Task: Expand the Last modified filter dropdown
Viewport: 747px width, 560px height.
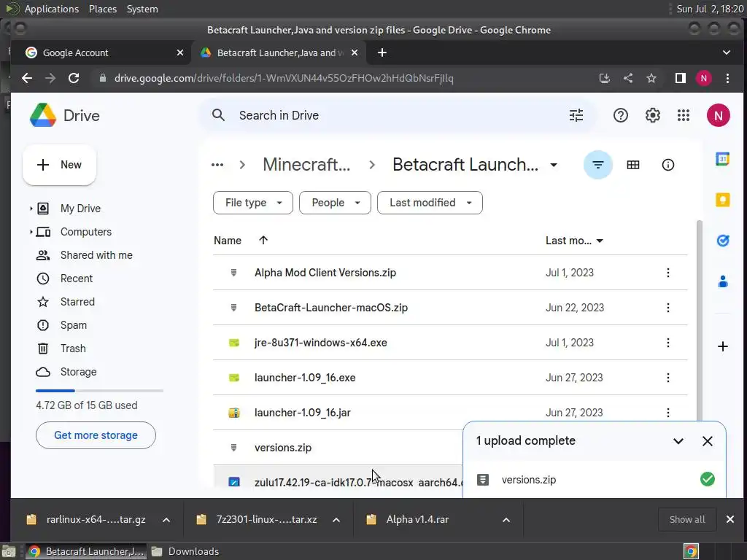Action: click(x=430, y=203)
